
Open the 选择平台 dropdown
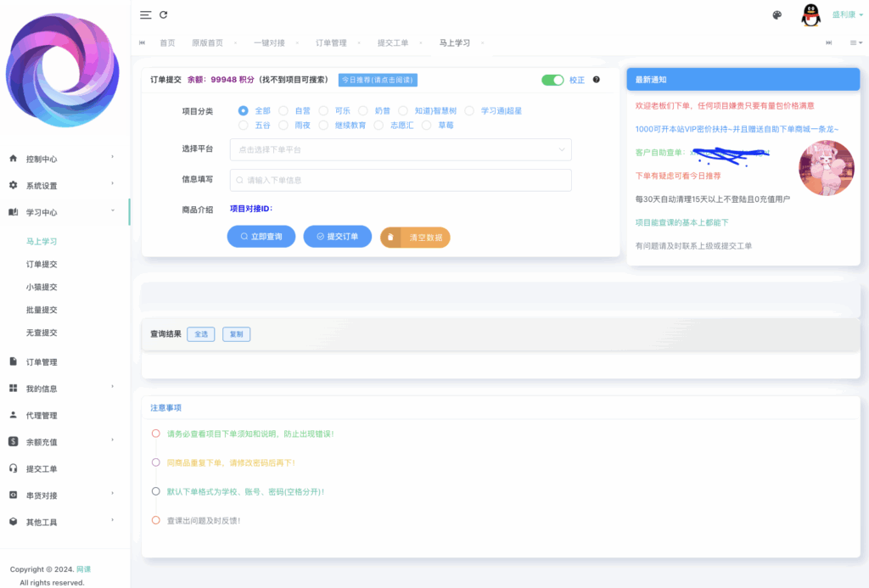pyautogui.click(x=401, y=149)
